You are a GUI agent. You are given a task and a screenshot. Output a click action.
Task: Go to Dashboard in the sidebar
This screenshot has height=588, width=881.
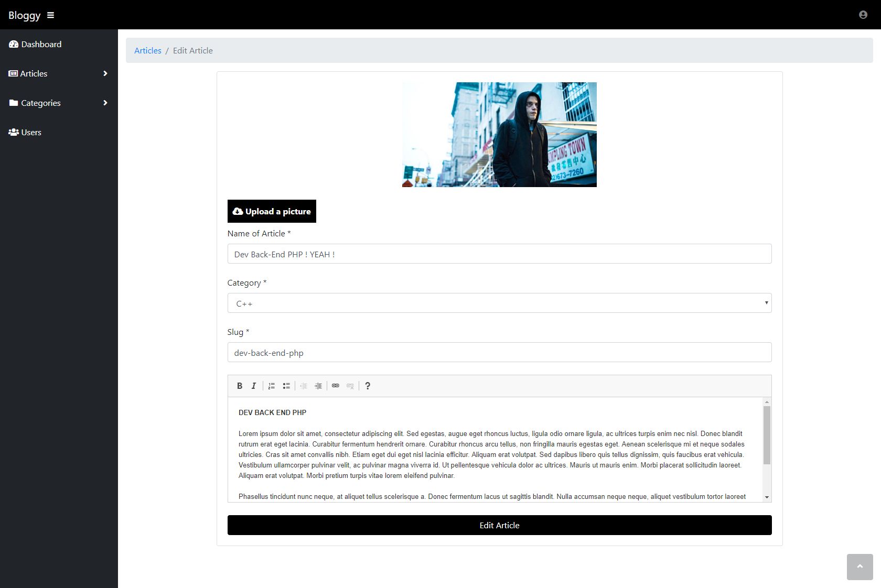[35, 44]
